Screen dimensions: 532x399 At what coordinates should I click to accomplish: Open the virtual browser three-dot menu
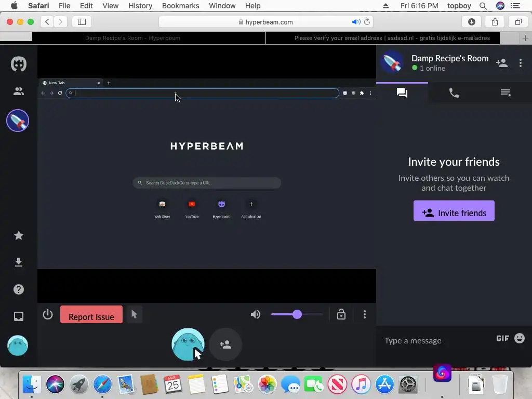370,93
